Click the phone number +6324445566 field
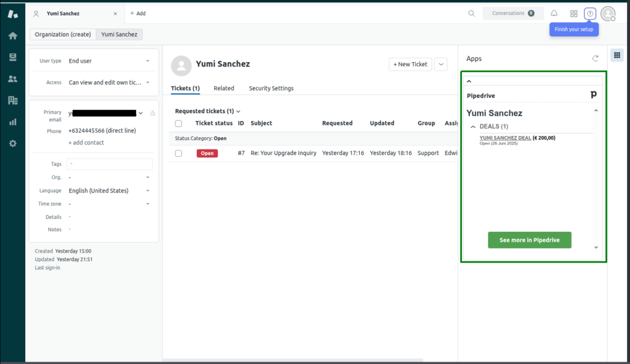The height and width of the screenshot is (364, 630). [x=102, y=130]
